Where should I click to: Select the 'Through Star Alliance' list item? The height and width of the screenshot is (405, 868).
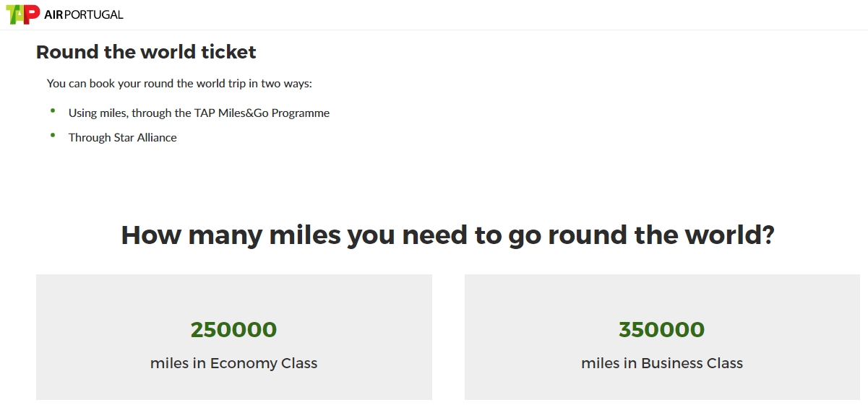[123, 137]
